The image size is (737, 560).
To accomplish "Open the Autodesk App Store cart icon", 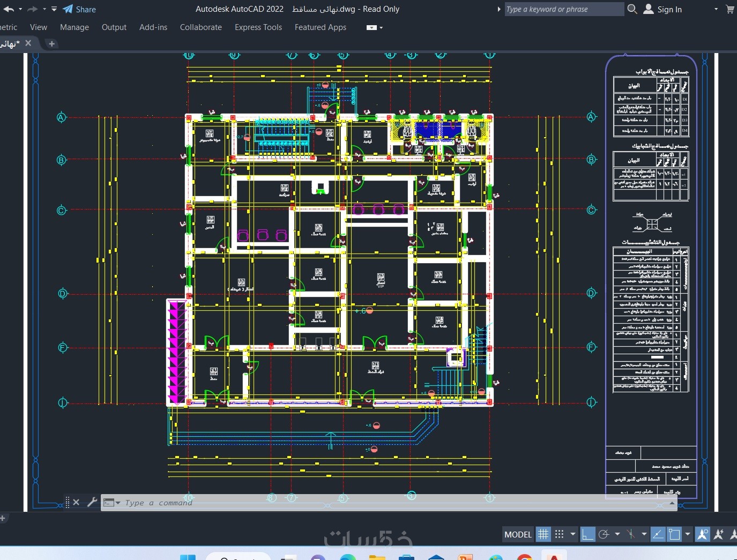I will pyautogui.click(x=730, y=9).
